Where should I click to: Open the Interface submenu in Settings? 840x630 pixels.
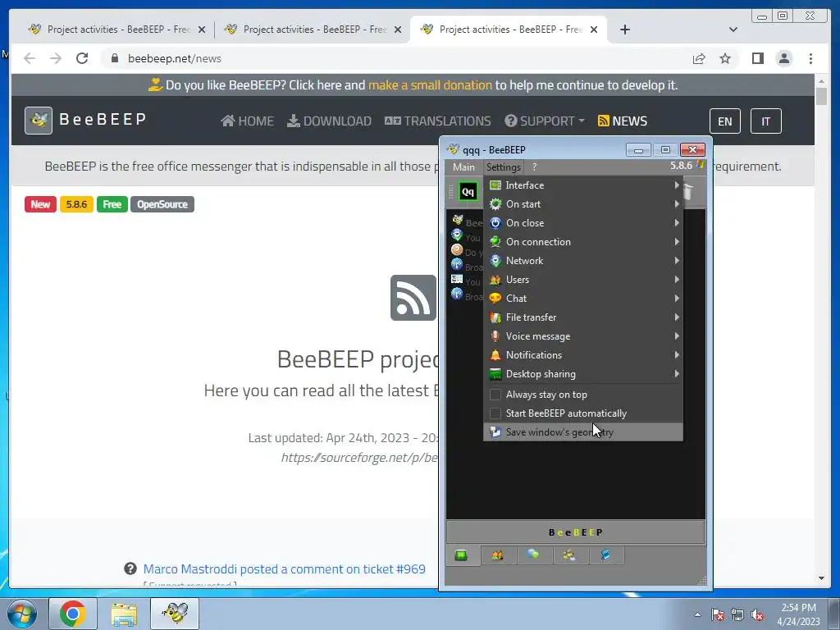click(x=583, y=185)
